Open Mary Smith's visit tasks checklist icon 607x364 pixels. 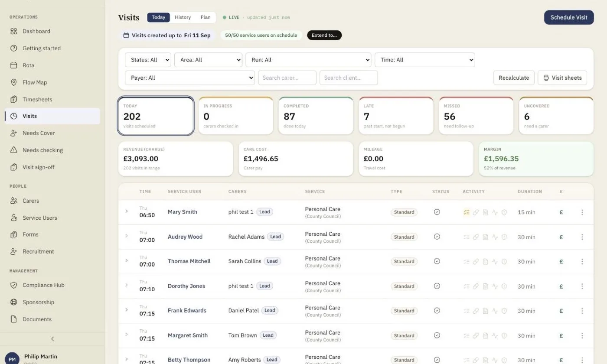467,212
